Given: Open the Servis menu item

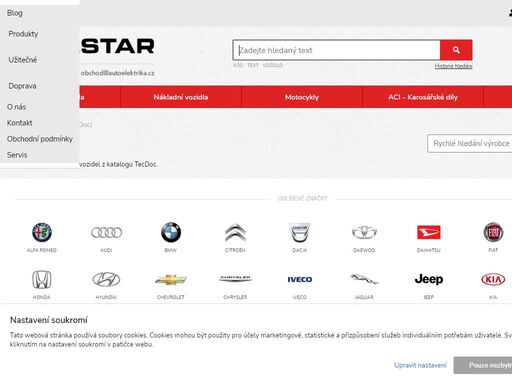Looking at the screenshot, I should [x=17, y=155].
